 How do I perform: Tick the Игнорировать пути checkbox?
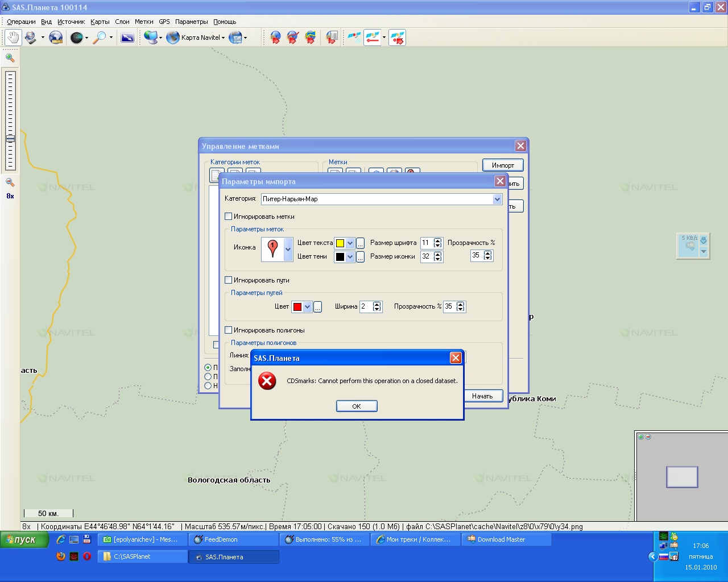(x=229, y=280)
